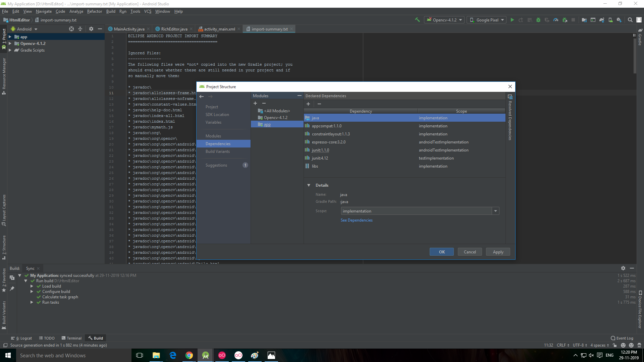Open the Google Pixel device dropdown
Image resolution: width=644 pixels, height=362 pixels.
tap(487, 20)
